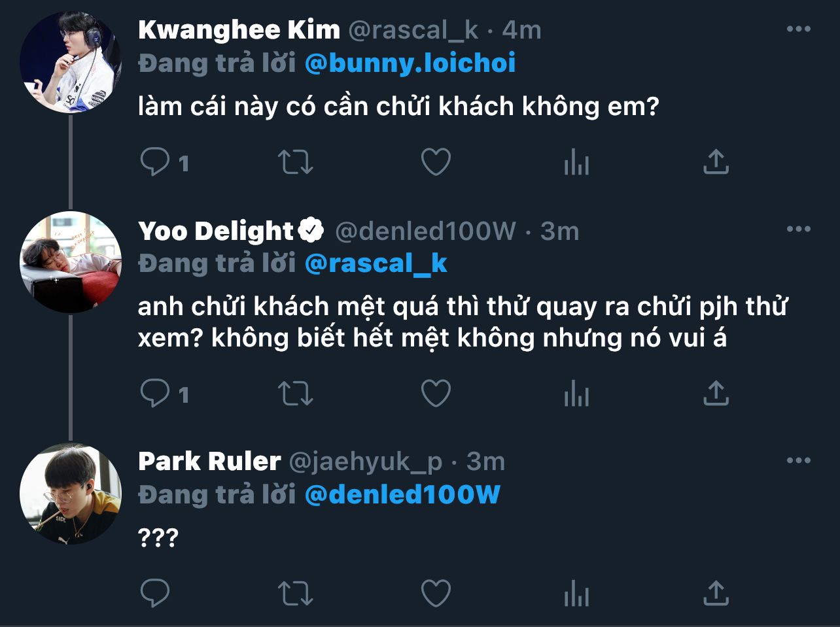Like Yoo Delight's tweet
This screenshot has width=840, height=627.
click(436, 394)
